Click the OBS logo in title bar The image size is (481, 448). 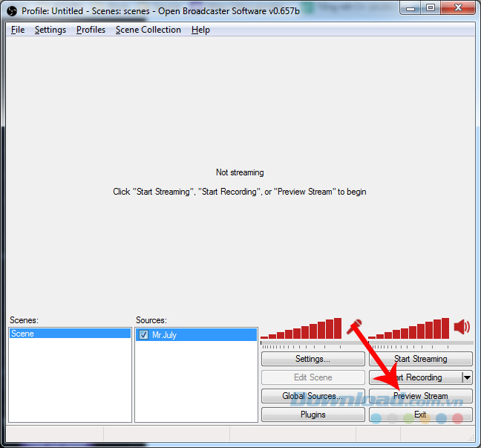[x=12, y=11]
